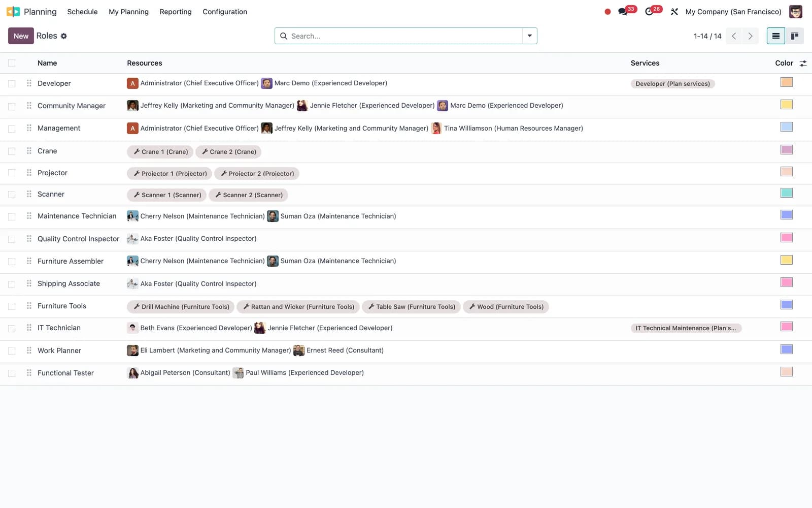The height and width of the screenshot is (508, 812).
Task: Click Marc Demo avatar in Developer row
Action: tap(267, 83)
